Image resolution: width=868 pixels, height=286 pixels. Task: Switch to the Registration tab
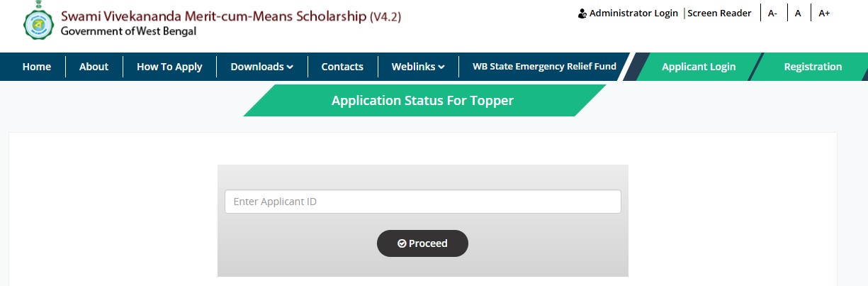coord(813,67)
